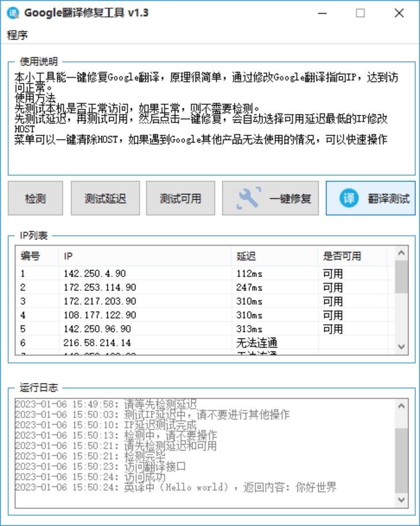Viewport: 420px width, 526px height.
Task: Maximize the Google翻译修复工具 window
Action: (x=360, y=13)
